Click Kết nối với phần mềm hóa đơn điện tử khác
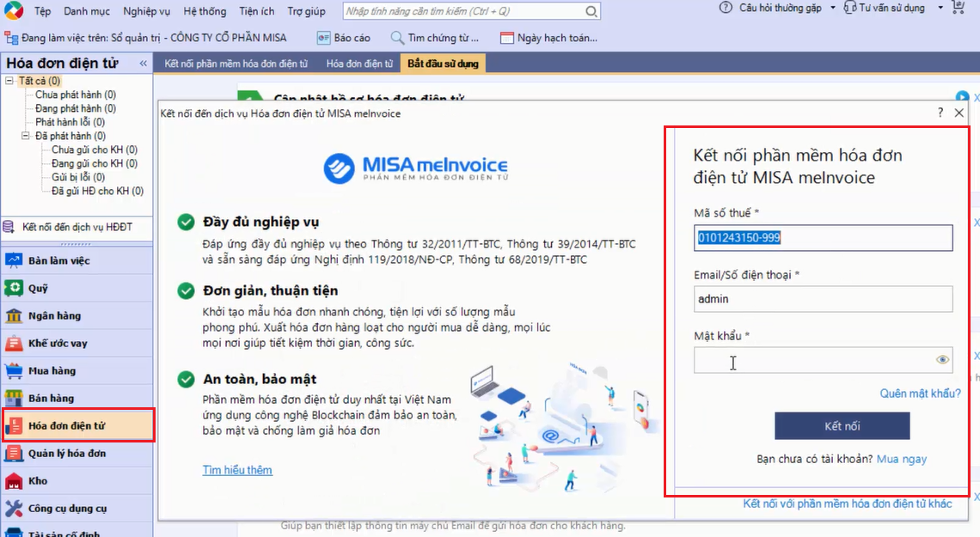Viewport: 980px width, 537px height. tap(848, 503)
